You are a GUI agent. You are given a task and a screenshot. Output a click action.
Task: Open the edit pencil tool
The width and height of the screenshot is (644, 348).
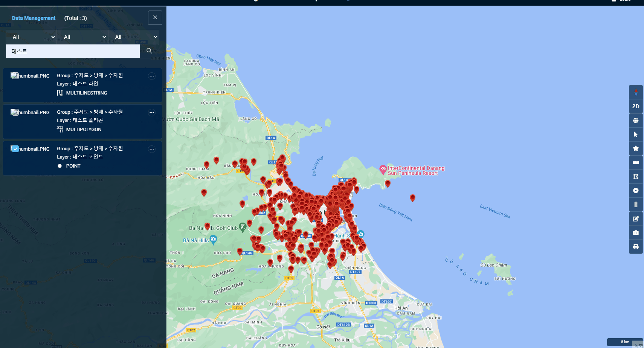point(636,219)
